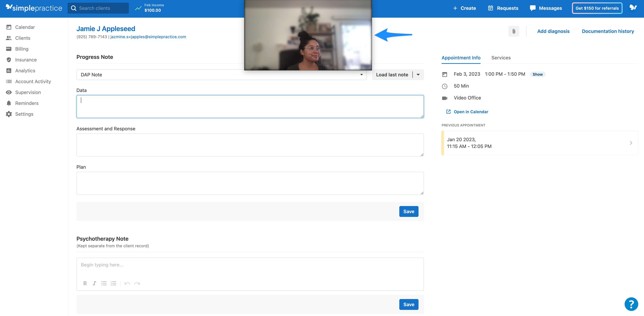This screenshot has height=316, width=644.
Task: Open the Reminders section
Action: coord(27,103)
